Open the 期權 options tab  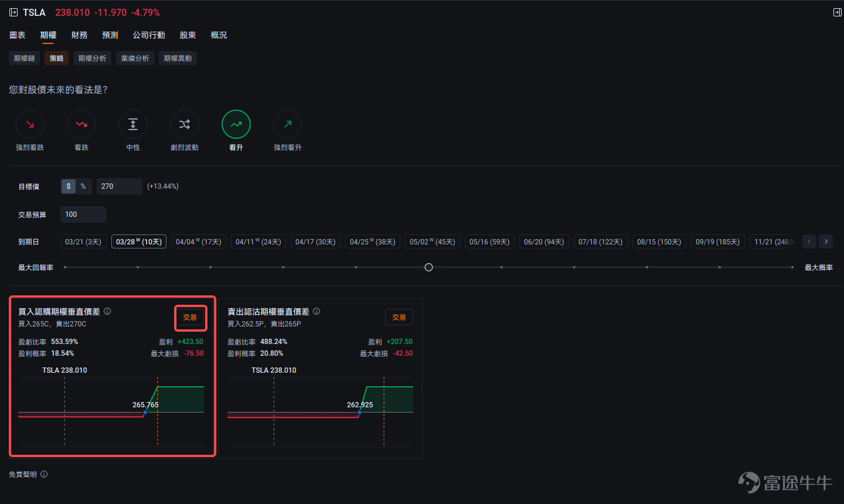coord(48,35)
